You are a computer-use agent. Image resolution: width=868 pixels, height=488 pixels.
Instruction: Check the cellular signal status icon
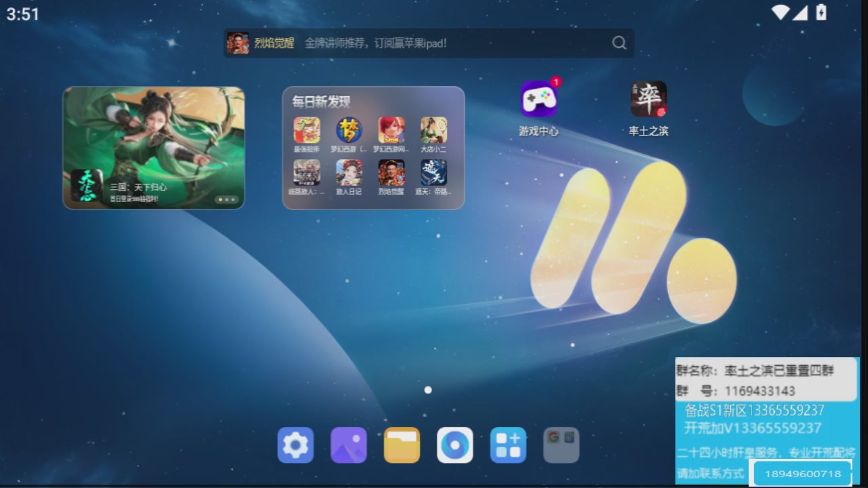[x=800, y=12]
